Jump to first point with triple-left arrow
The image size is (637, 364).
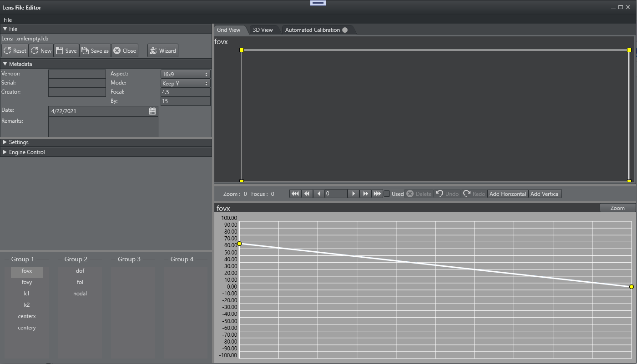coord(295,194)
